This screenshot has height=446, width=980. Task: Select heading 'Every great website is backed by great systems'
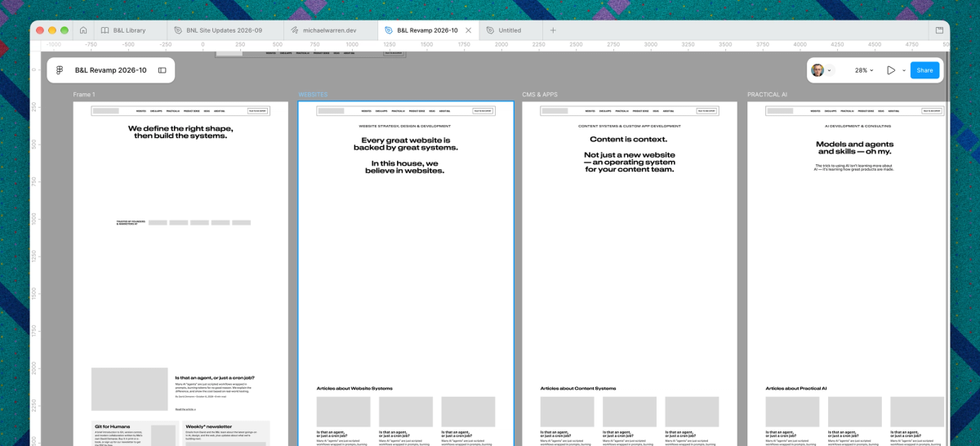(x=406, y=144)
